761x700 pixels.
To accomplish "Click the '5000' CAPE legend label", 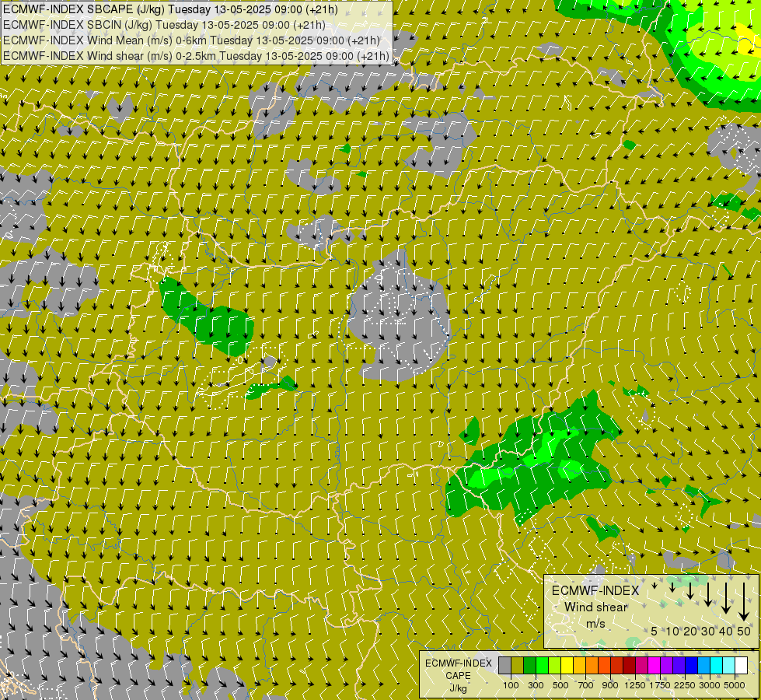I will pyautogui.click(x=735, y=685).
